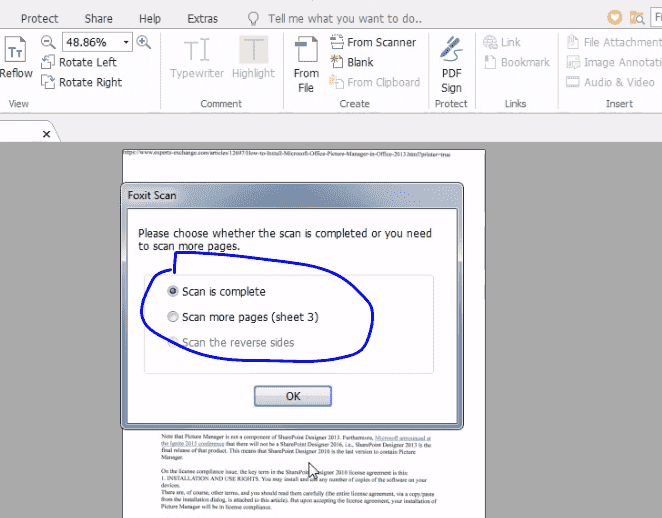The width and height of the screenshot is (662, 518).
Task: Open the Protect ribbon tab
Action: point(40,19)
